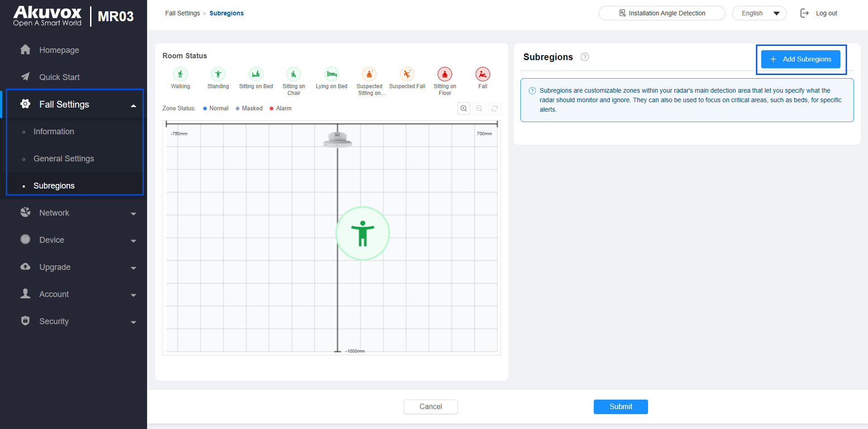
Task: Zoom out of the room map
Action: [479, 108]
